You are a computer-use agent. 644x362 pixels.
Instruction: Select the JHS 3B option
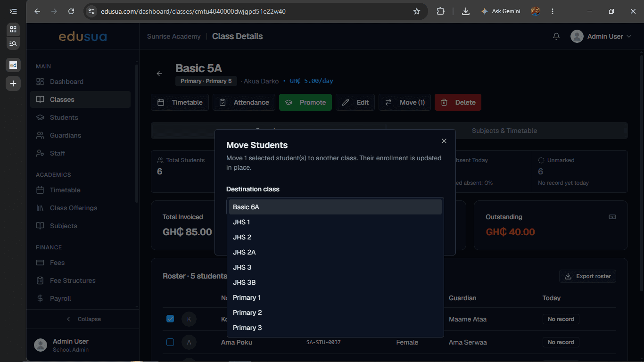tap(335, 282)
